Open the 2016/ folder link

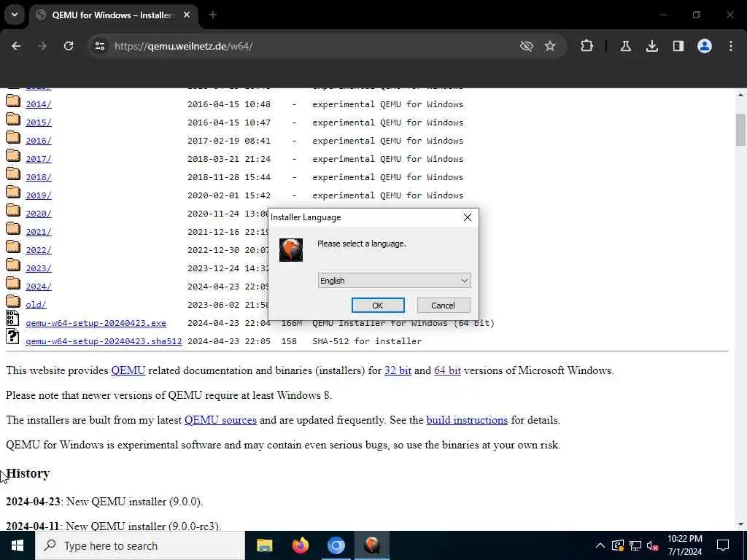click(x=39, y=141)
